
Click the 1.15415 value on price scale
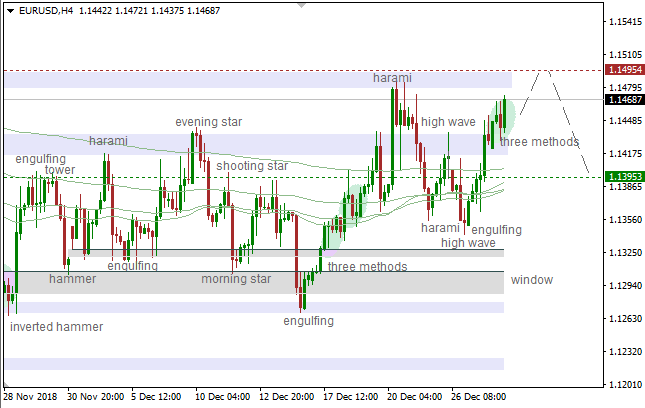(624, 22)
